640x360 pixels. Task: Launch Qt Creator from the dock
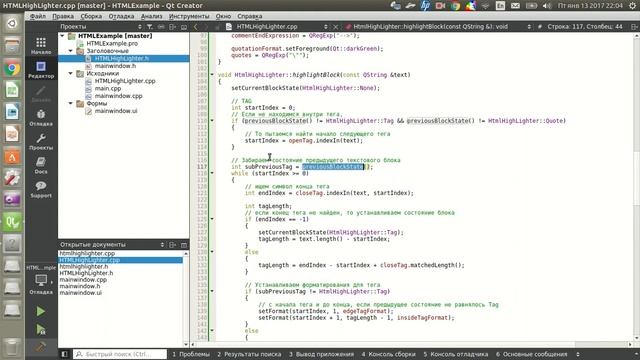[12, 222]
